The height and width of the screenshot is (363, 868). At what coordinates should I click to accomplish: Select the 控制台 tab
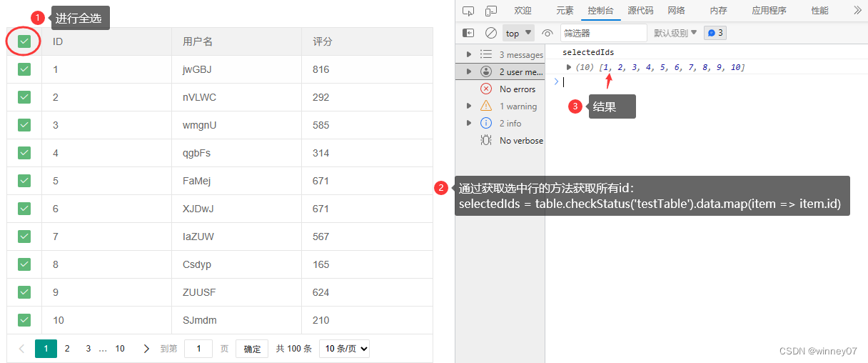[x=600, y=11]
